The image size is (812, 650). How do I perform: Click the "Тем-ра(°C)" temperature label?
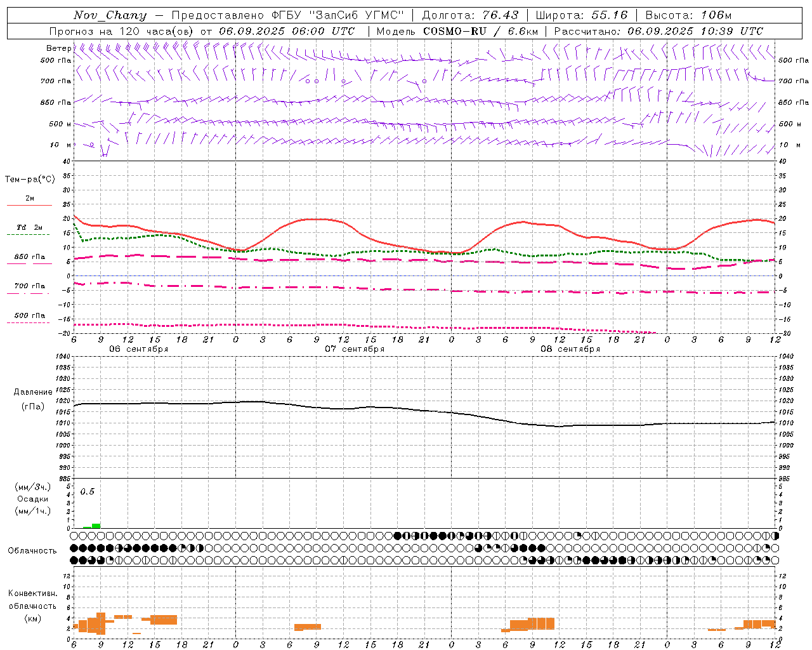point(30,179)
